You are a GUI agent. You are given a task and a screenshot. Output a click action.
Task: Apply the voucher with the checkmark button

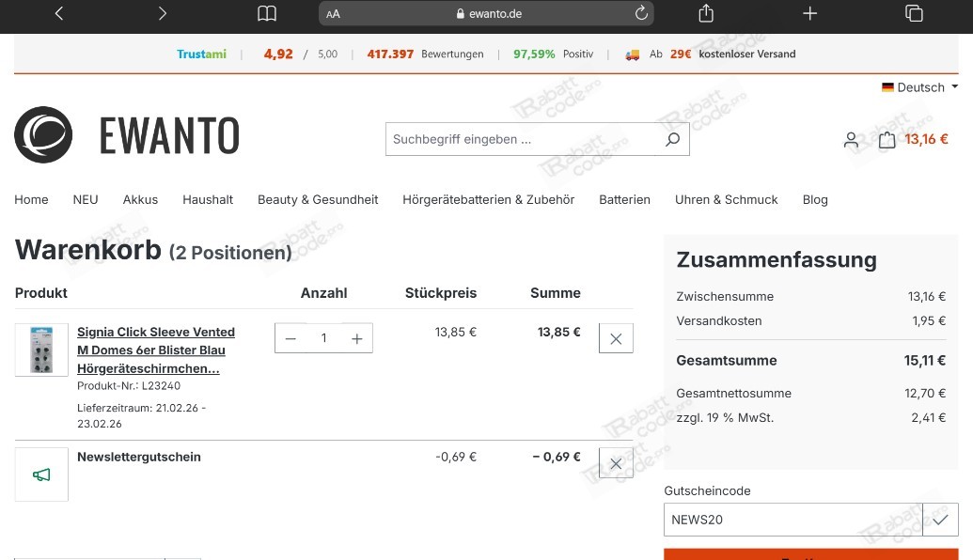click(x=940, y=520)
